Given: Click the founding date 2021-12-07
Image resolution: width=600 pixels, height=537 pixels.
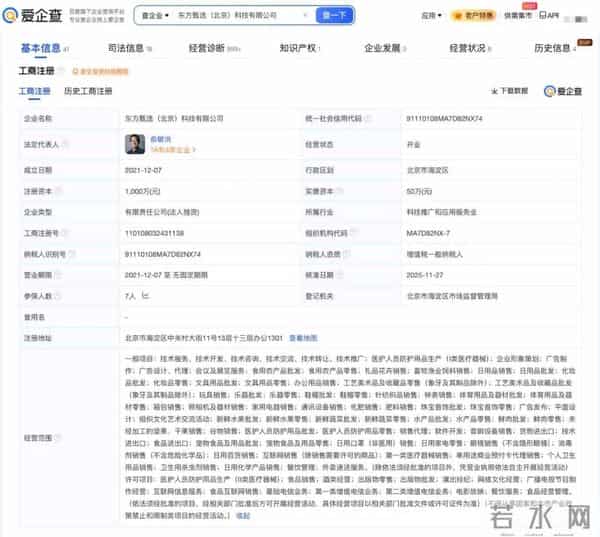Looking at the screenshot, I should (143, 170).
